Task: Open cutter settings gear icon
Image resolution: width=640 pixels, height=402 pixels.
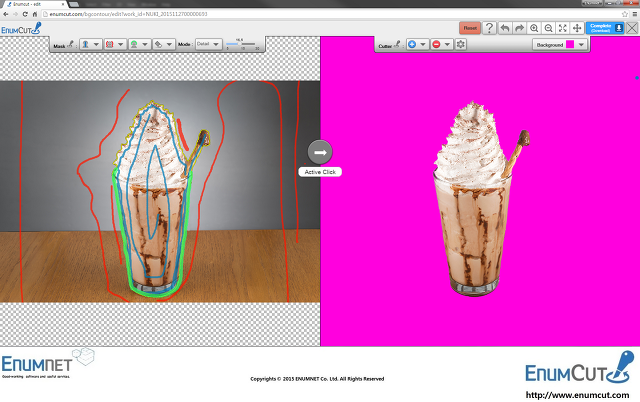Action: point(461,44)
